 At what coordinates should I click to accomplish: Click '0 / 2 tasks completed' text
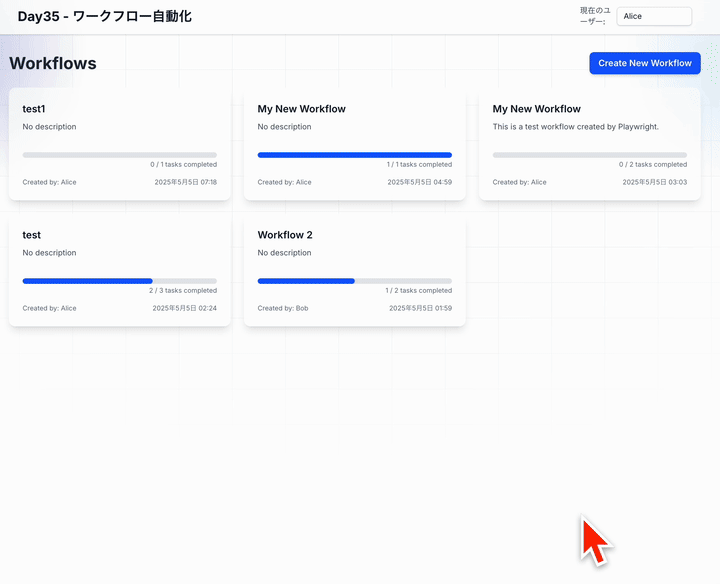tap(652, 164)
